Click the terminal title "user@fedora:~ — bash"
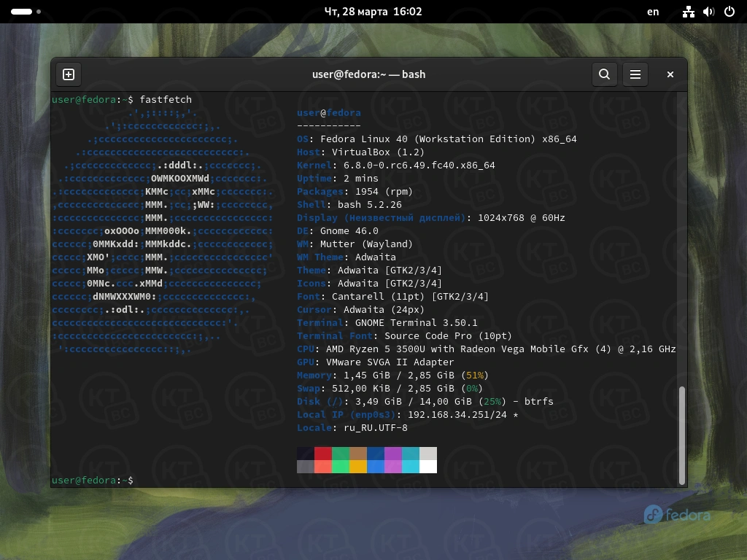This screenshot has width=747, height=560. (x=368, y=74)
